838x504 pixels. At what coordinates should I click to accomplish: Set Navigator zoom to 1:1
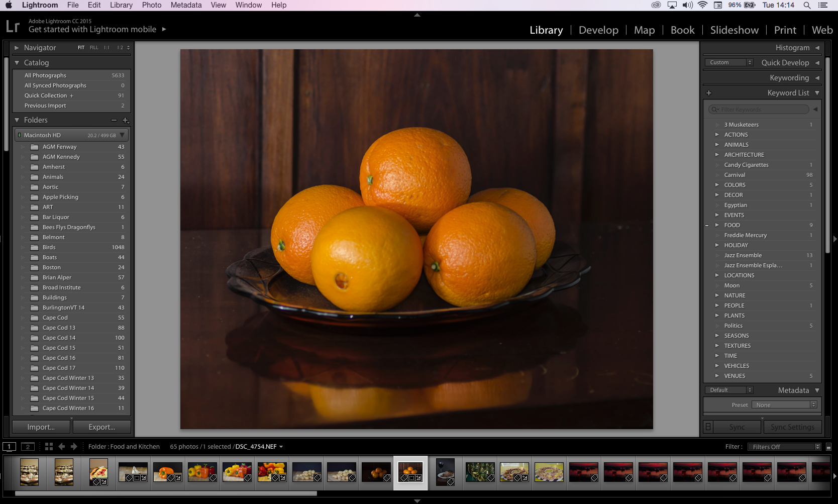point(107,48)
